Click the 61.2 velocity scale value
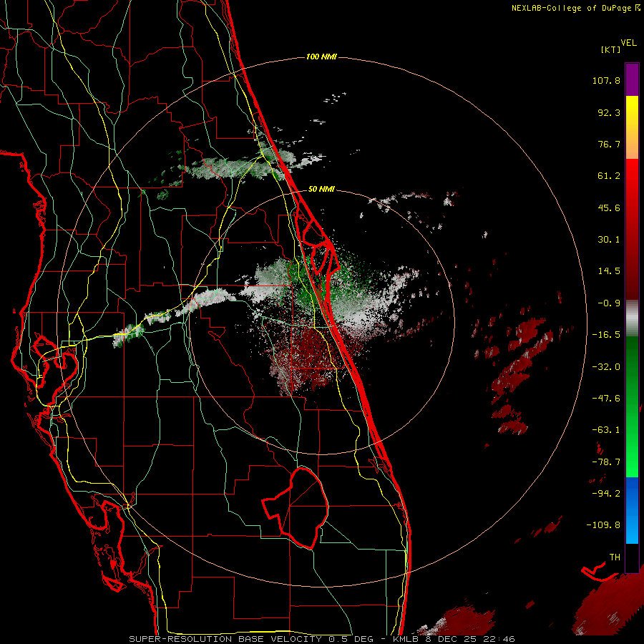This screenshot has width=644, height=644. click(609, 176)
